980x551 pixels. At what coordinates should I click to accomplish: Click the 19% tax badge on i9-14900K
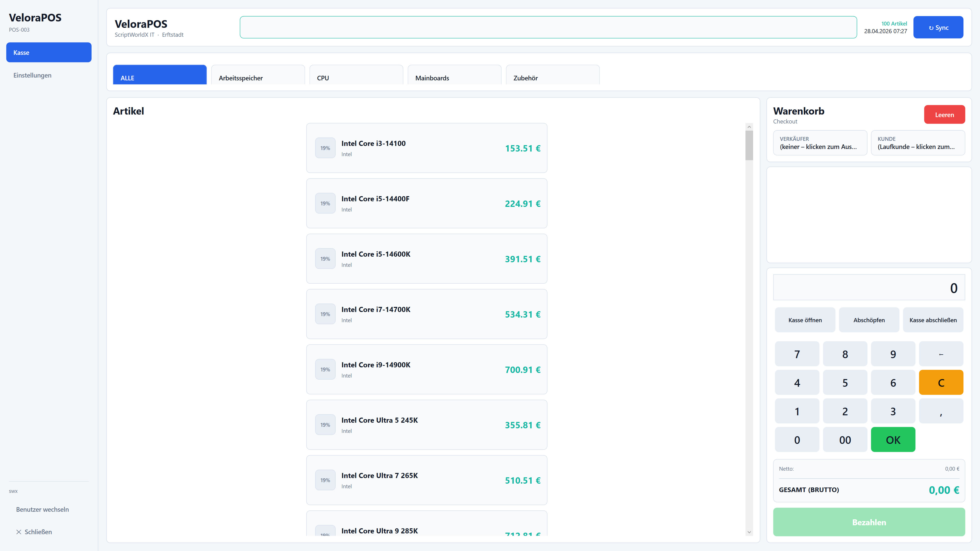[325, 369]
